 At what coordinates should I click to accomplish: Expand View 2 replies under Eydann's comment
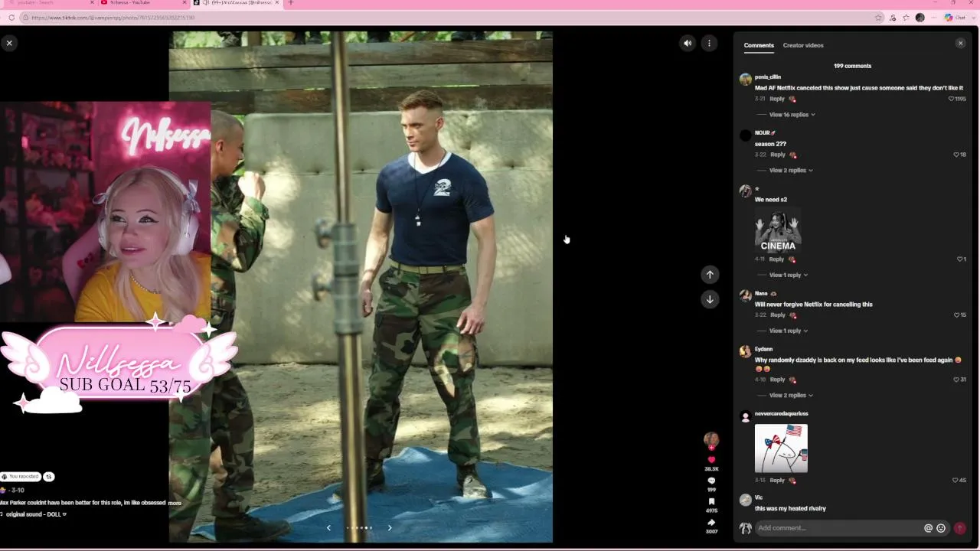[791, 396]
